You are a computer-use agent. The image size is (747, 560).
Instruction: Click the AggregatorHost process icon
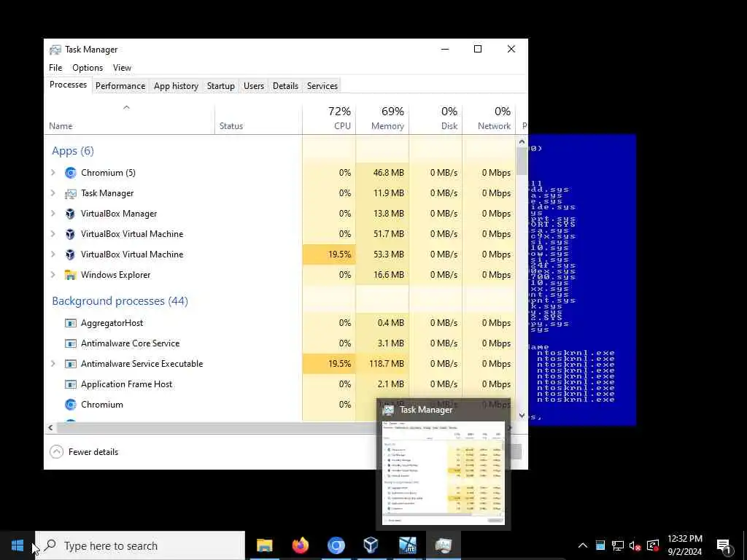(71, 323)
